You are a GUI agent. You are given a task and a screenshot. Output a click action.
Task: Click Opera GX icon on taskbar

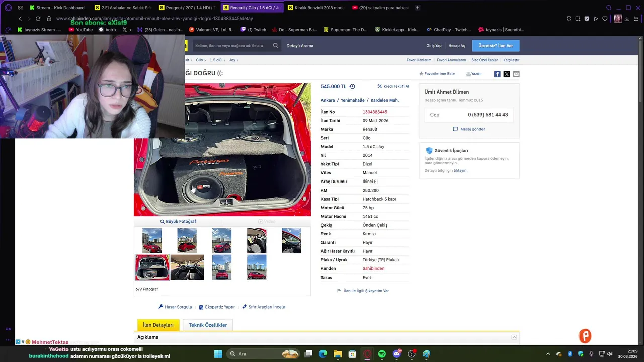click(367, 354)
